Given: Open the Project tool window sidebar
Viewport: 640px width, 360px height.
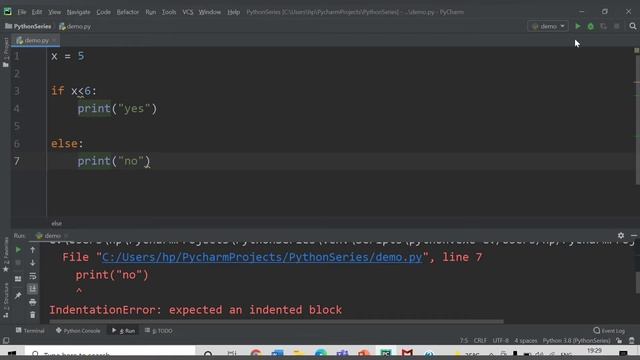Looking at the screenshot, I should click(5, 52).
